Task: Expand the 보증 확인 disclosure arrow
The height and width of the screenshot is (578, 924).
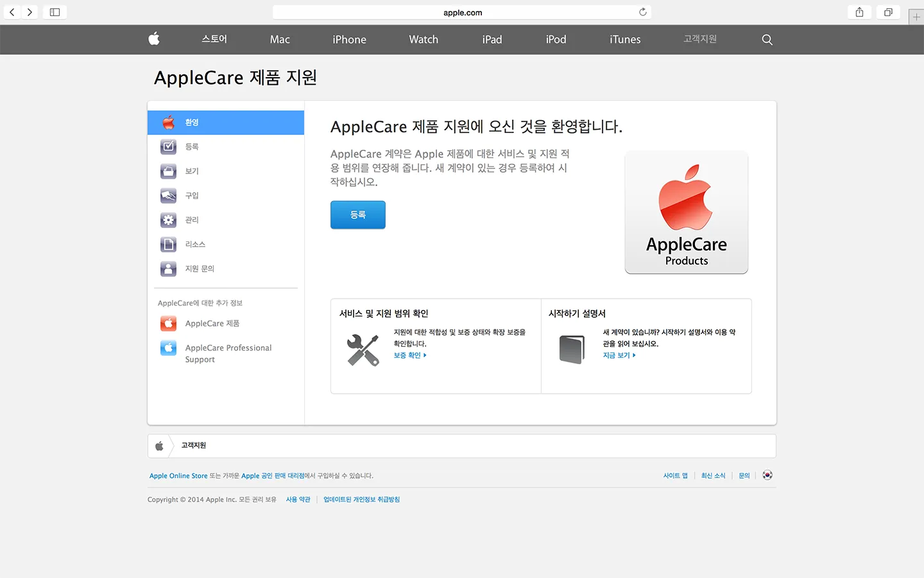Action: click(425, 355)
